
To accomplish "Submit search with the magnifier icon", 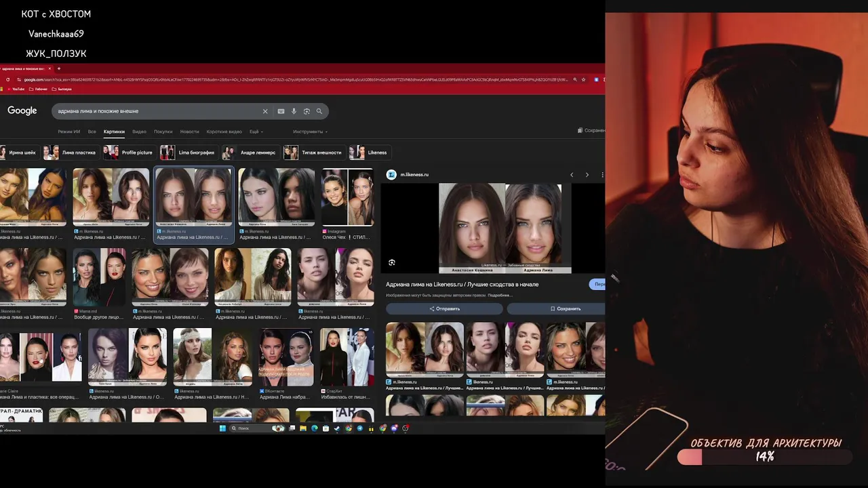I will [x=319, y=111].
